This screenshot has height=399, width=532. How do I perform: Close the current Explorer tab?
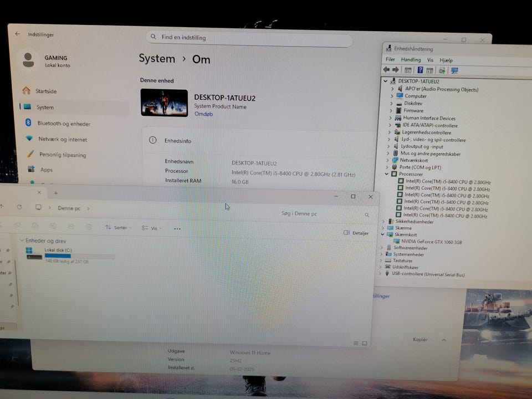point(39,192)
